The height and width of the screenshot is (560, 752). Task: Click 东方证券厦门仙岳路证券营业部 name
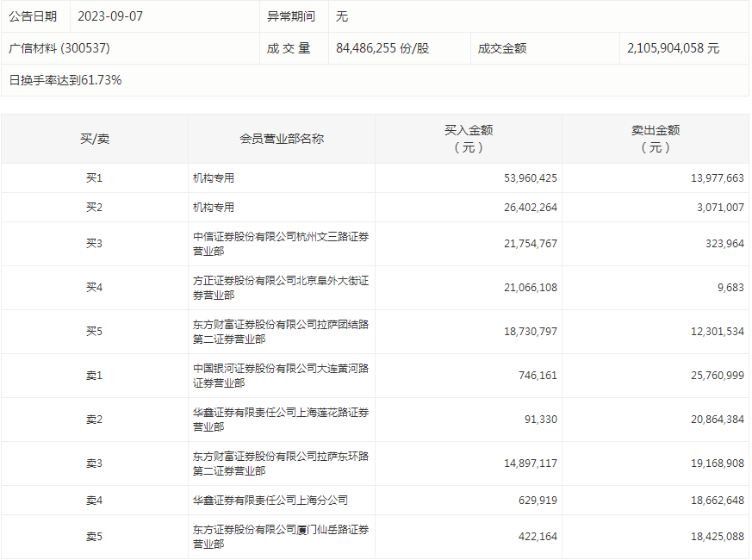[x=281, y=537]
